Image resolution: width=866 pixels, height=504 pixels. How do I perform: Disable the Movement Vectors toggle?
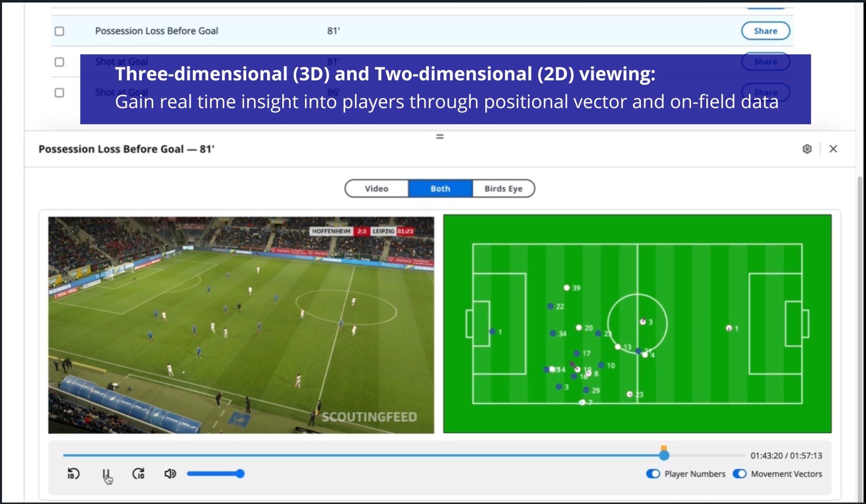(739, 474)
